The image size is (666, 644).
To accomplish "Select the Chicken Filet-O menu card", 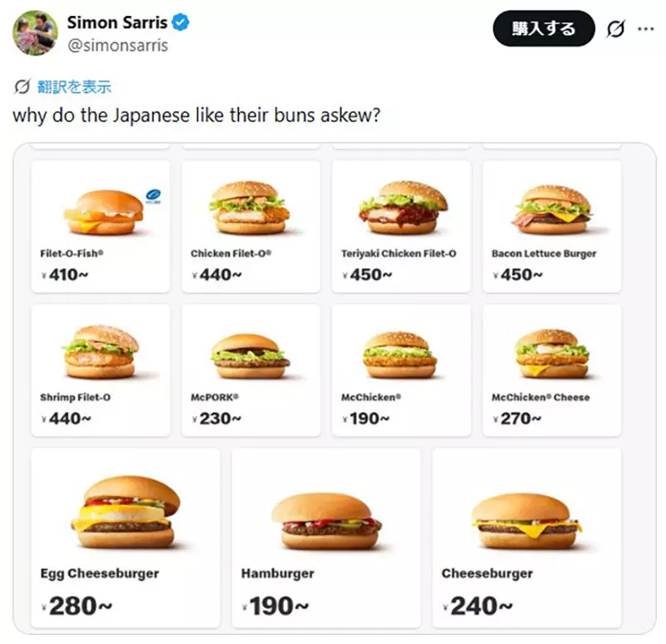I will click(251, 225).
